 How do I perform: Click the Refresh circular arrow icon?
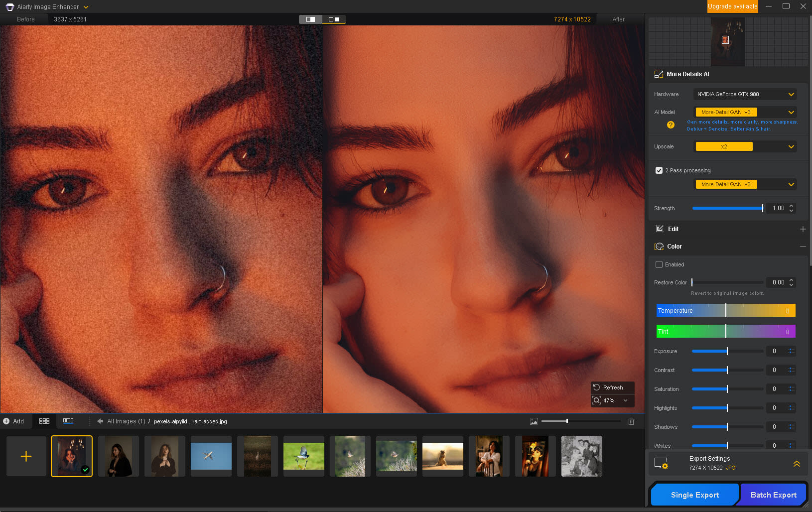[596, 387]
